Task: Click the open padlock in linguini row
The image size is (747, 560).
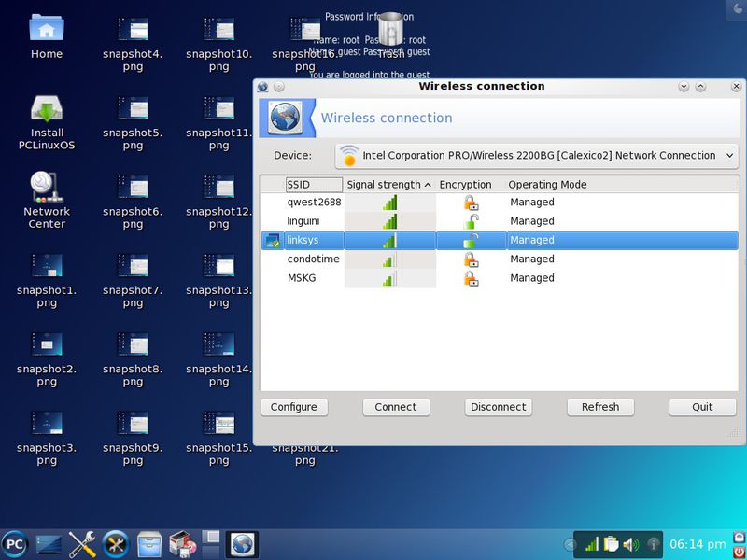Action: (x=471, y=221)
